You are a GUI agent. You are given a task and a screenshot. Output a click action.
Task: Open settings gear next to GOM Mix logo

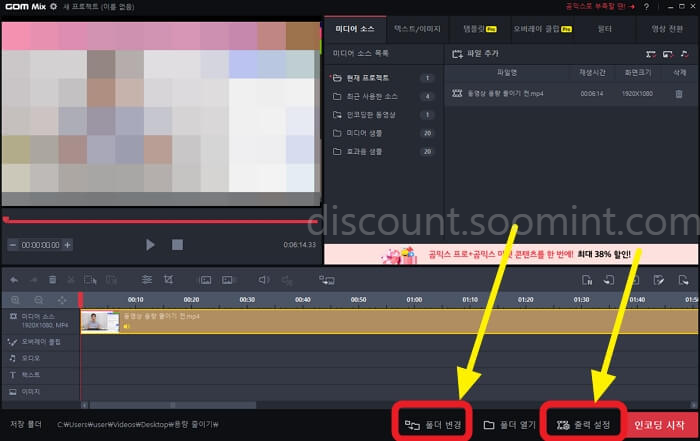[54, 7]
